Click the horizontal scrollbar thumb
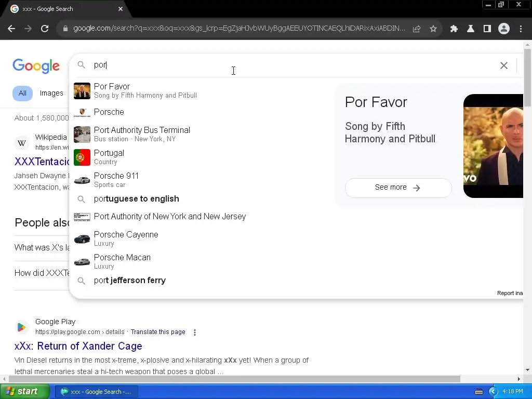532x399 pixels. click(x=234, y=379)
